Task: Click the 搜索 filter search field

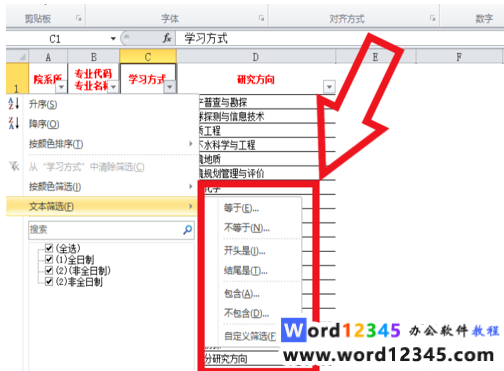Action: point(111,230)
